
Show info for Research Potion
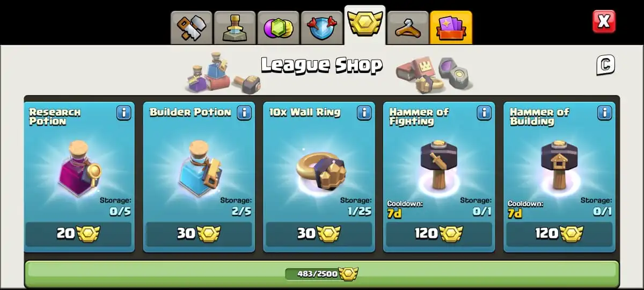click(124, 112)
